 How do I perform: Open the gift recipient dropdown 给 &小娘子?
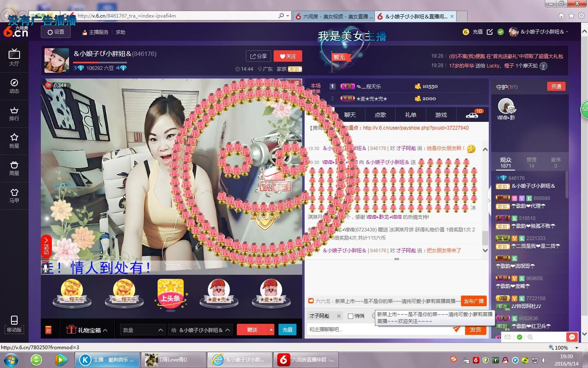(x=200, y=330)
